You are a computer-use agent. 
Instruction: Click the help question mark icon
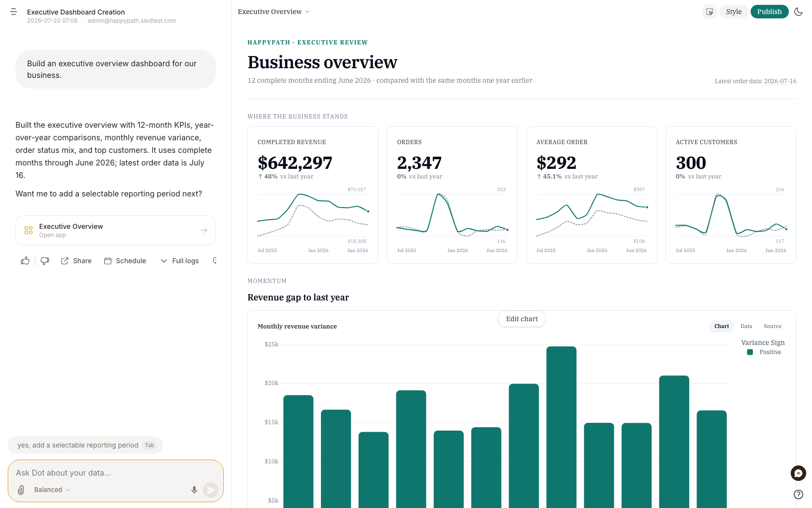pyautogui.click(x=798, y=494)
